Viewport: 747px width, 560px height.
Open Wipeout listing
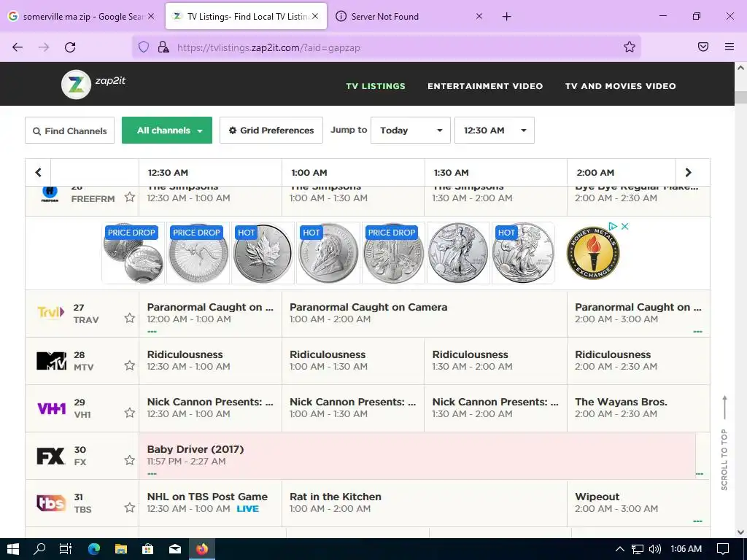638,502
